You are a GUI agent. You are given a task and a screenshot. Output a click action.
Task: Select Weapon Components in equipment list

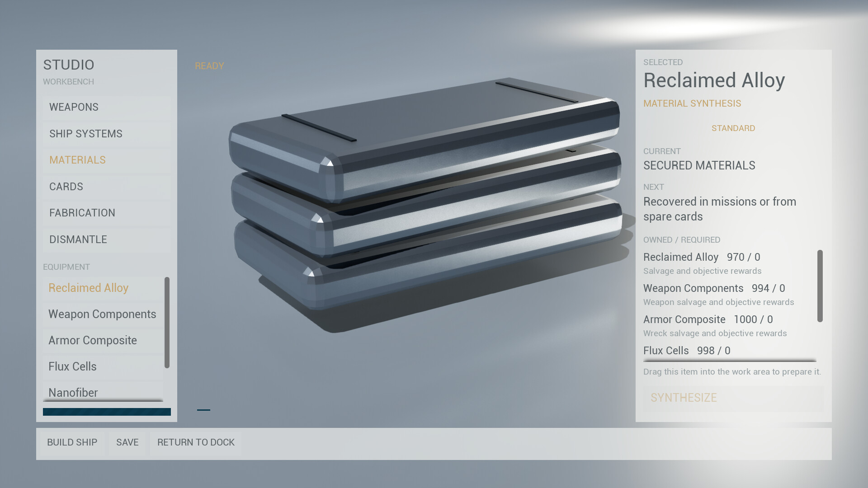coord(103,314)
